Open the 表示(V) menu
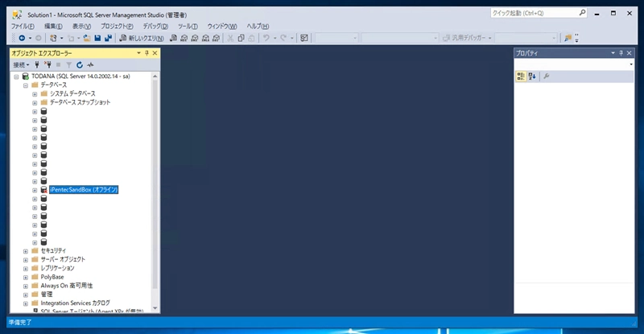The image size is (644, 334). pos(82,27)
